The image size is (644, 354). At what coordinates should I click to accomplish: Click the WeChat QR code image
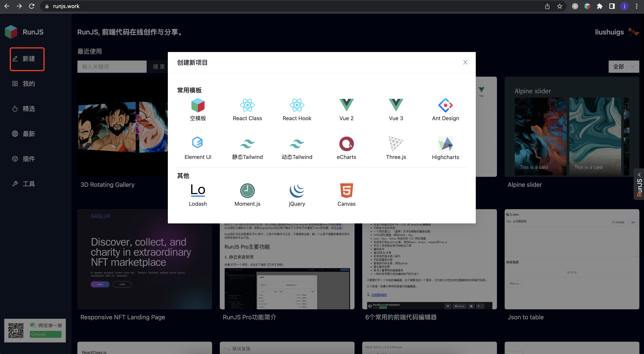pyautogui.click(x=16, y=330)
